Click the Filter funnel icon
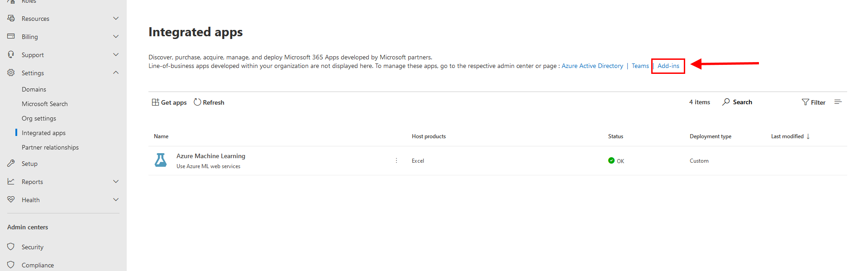The image size is (868, 271). pos(805,102)
